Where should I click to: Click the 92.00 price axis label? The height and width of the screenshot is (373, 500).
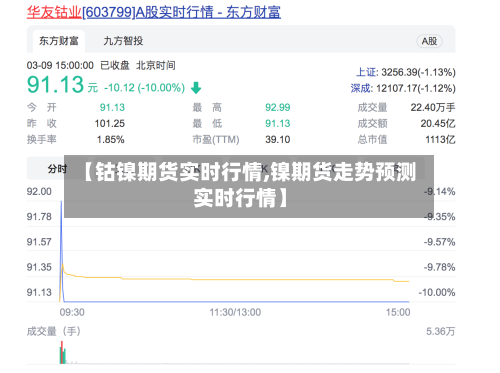point(39,192)
